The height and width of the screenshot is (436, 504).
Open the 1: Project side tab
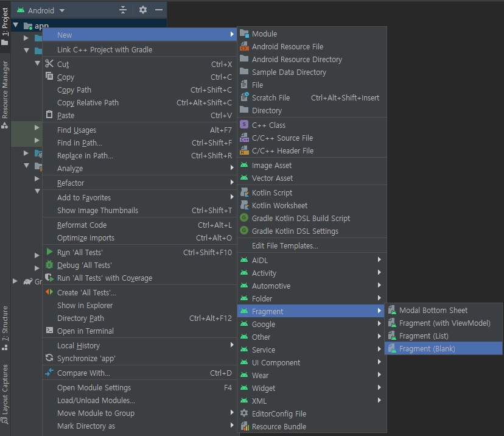(x=5, y=27)
